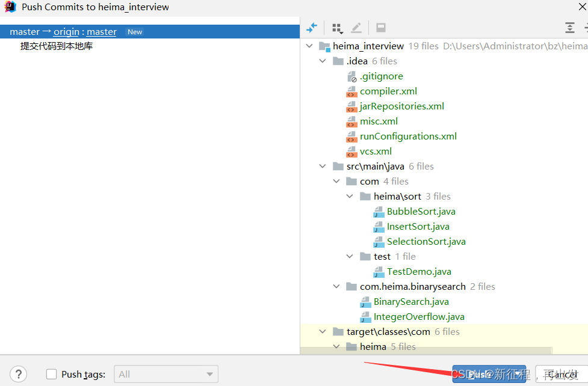Select the .gitignore file name
588x386 pixels.
point(382,76)
